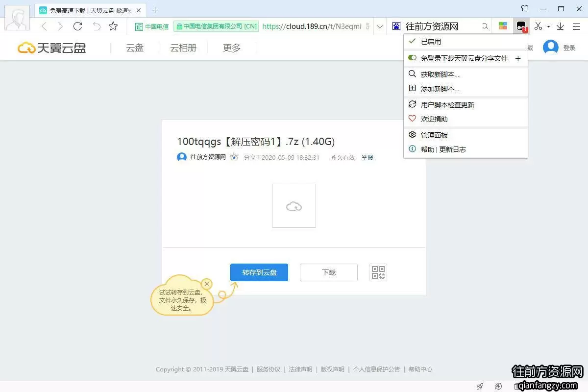Open the 服务协议 footer link

point(269,369)
